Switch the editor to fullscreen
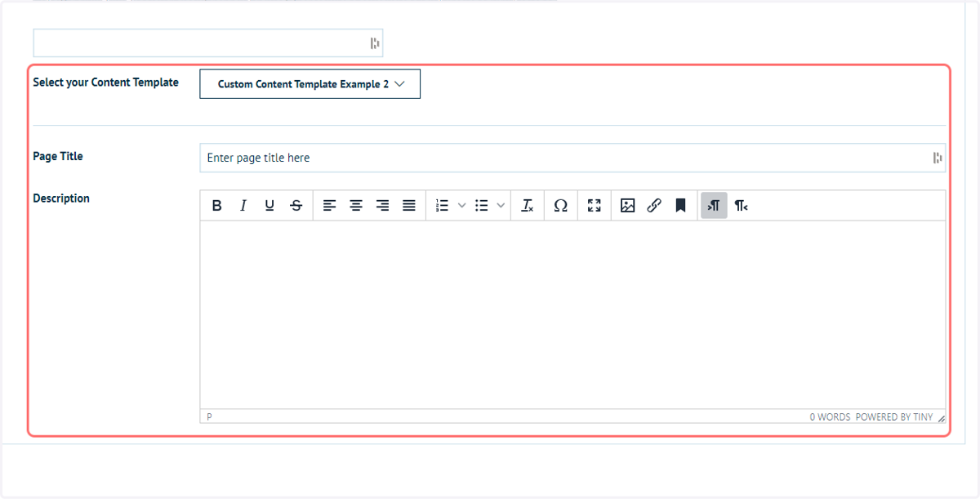This screenshot has width=980, height=499. [x=594, y=206]
